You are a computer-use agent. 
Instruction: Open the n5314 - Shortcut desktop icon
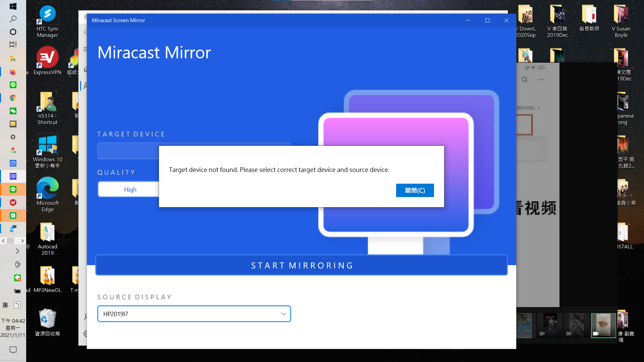tap(47, 108)
